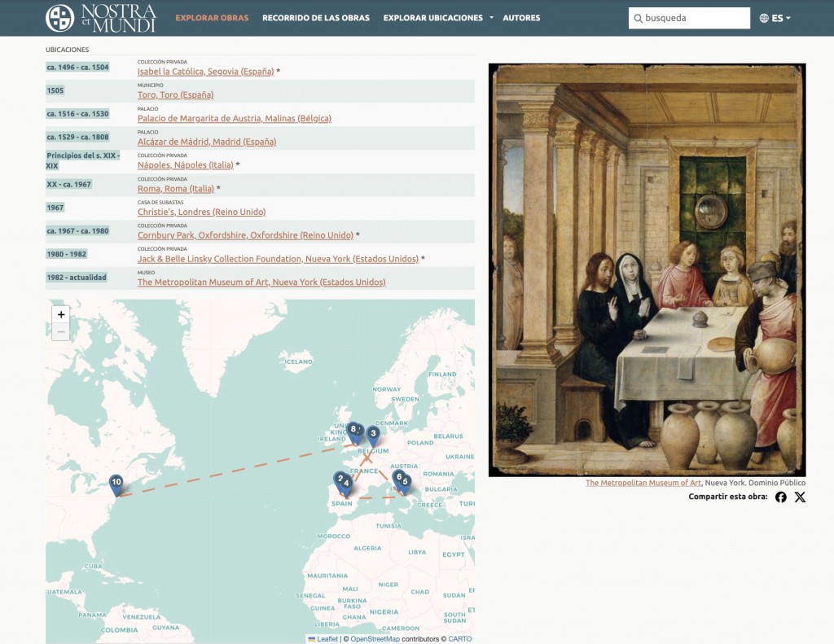Select the date '1980 - 1982'
The width and height of the screenshot is (834, 644).
(67, 254)
